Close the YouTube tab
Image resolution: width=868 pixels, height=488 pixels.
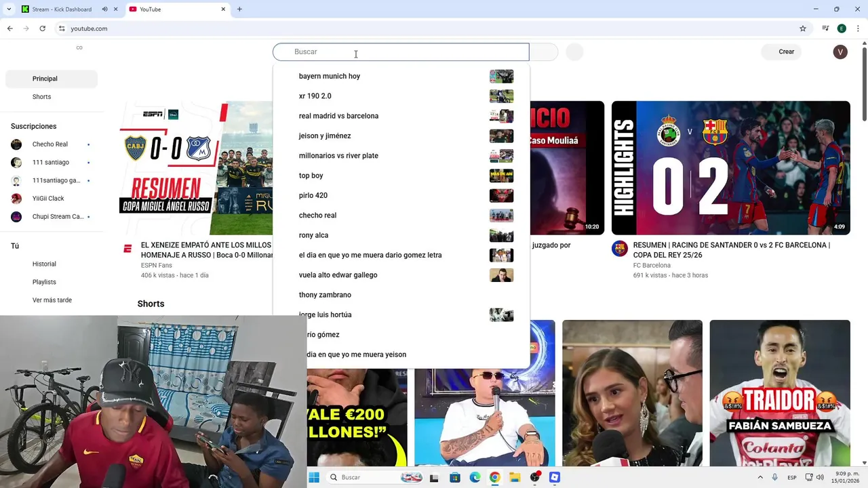point(223,9)
